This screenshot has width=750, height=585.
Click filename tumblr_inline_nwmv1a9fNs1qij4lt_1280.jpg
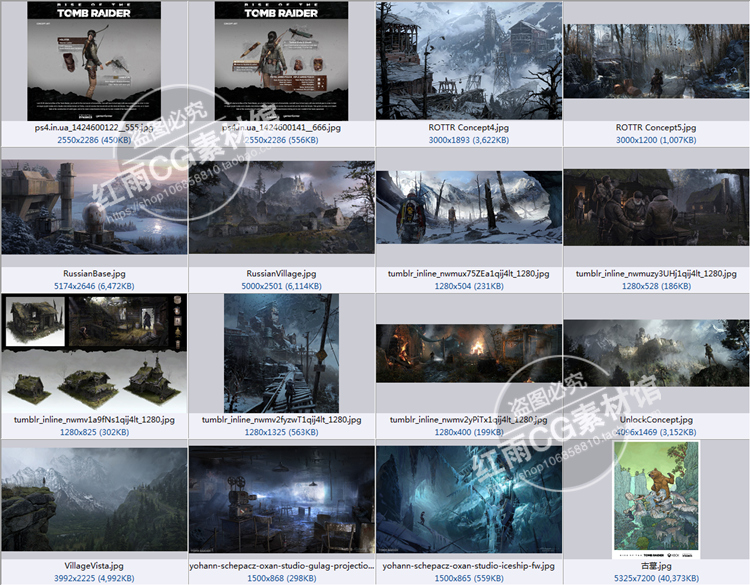(x=94, y=419)
